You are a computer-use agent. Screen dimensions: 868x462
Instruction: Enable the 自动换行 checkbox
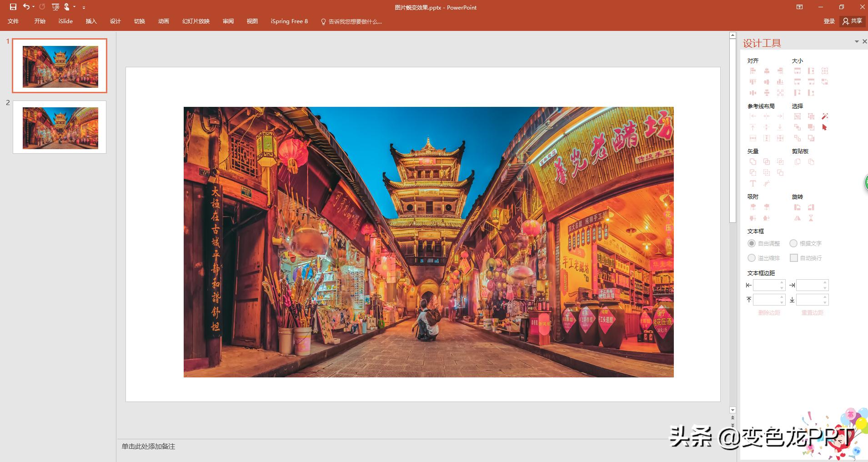tap(794, 258)
